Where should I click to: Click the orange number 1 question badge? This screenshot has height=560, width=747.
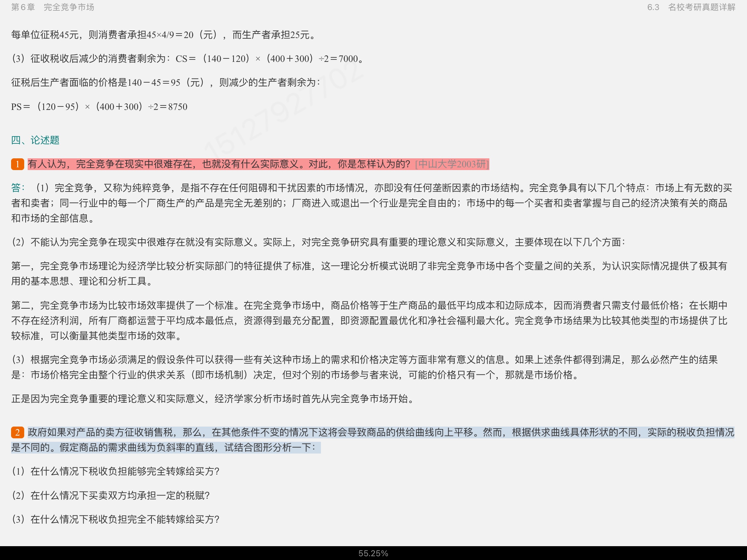(18, 164)
